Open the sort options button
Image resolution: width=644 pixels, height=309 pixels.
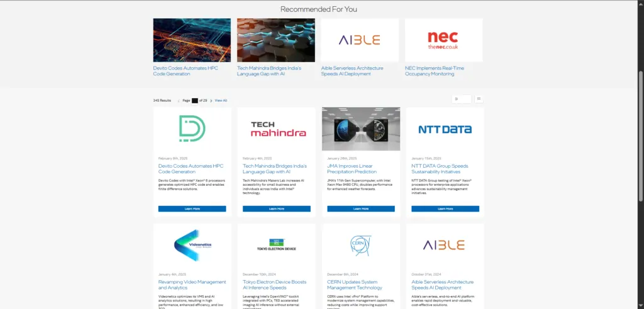coord(461,99)
